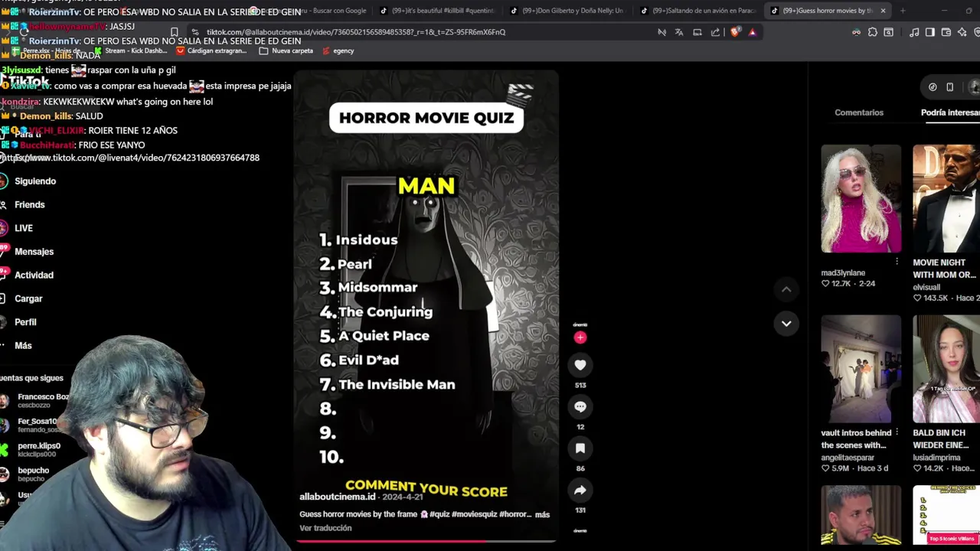Image resolution: width=980 pixels, height=551 pixels.
Task: Open allaboutcinema.id profile link
Action: pyautogui.click(x=338, y=497)
